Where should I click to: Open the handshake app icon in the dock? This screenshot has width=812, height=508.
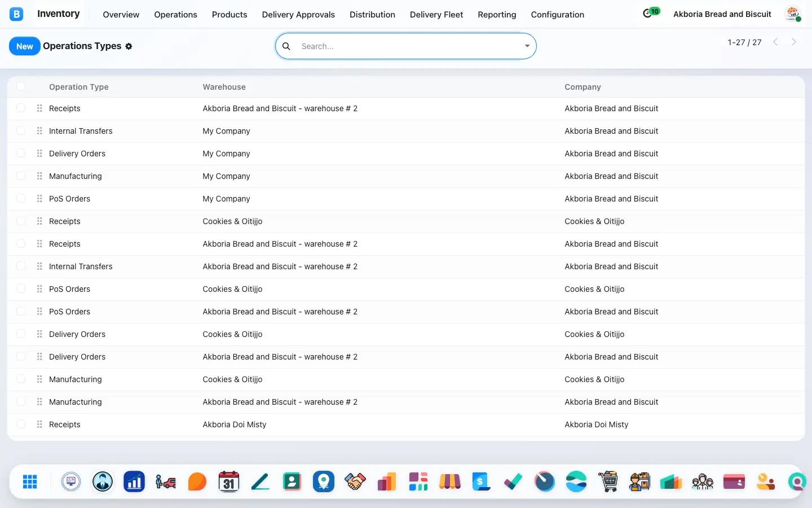coord(355,481)
